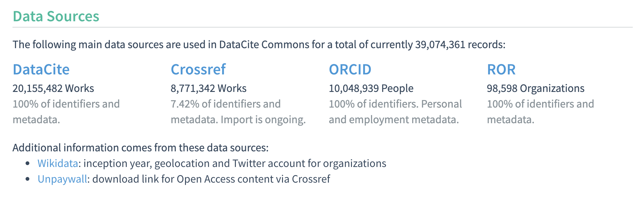Click the 39,074,361 total records figure

pos(440,45)
